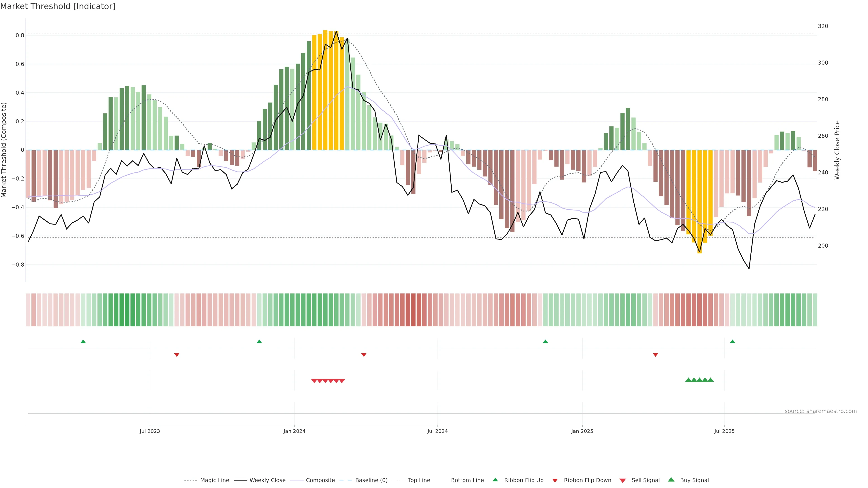
Task: Click Ribbon Flip Down legend marker
Action: click(x=555, y=480)
